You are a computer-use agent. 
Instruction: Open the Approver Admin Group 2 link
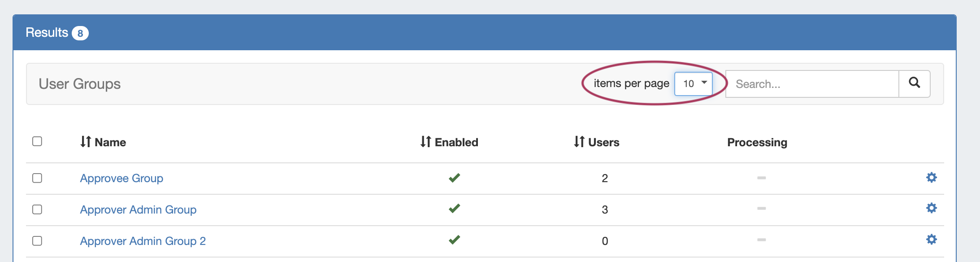click(143, 241)
